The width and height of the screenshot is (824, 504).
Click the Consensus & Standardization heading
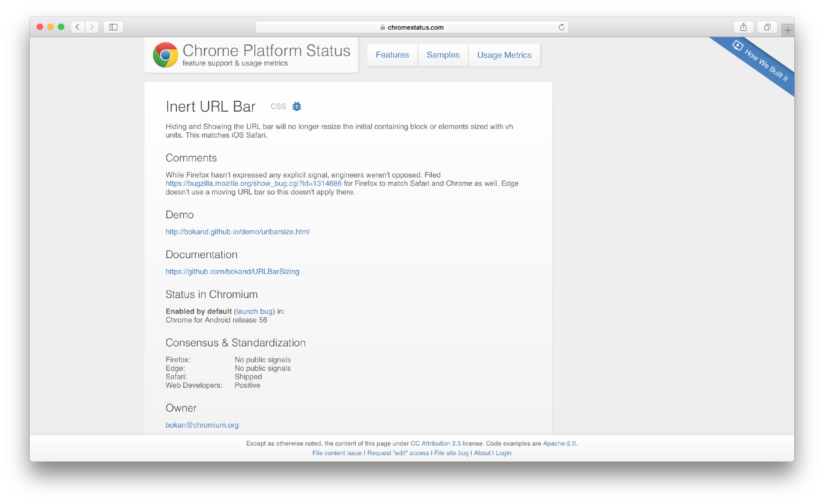click(235, 342)
